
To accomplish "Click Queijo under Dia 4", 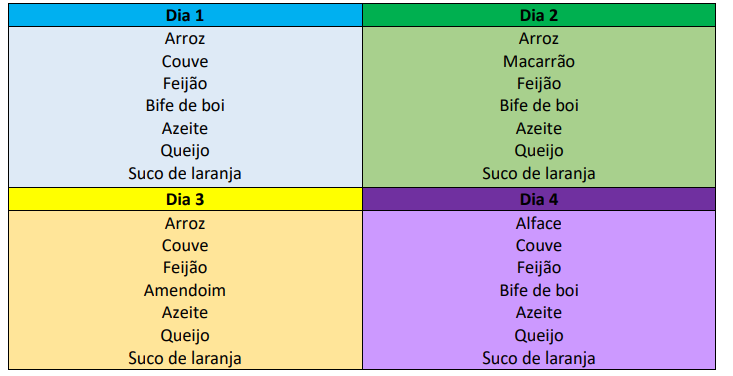I will (539, 336).
